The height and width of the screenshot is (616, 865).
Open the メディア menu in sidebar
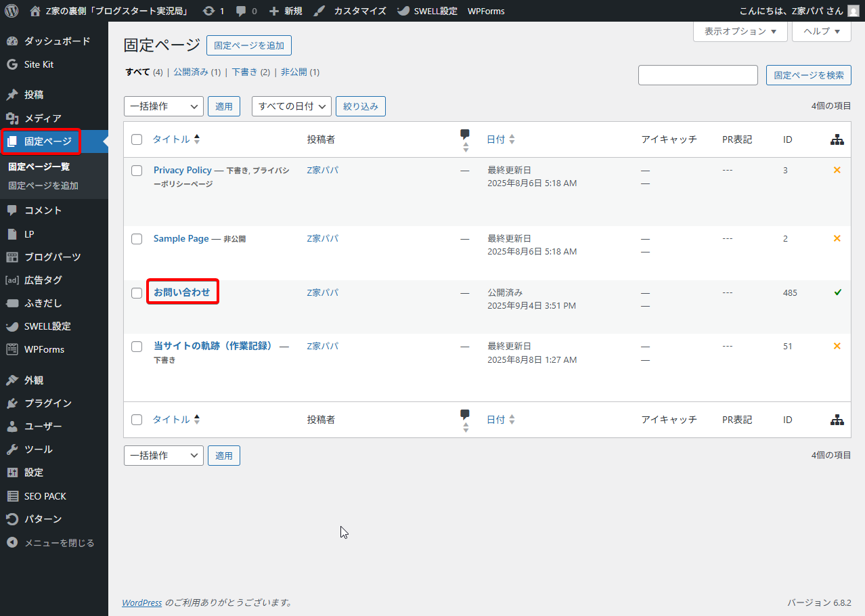(x=43, y=118)
